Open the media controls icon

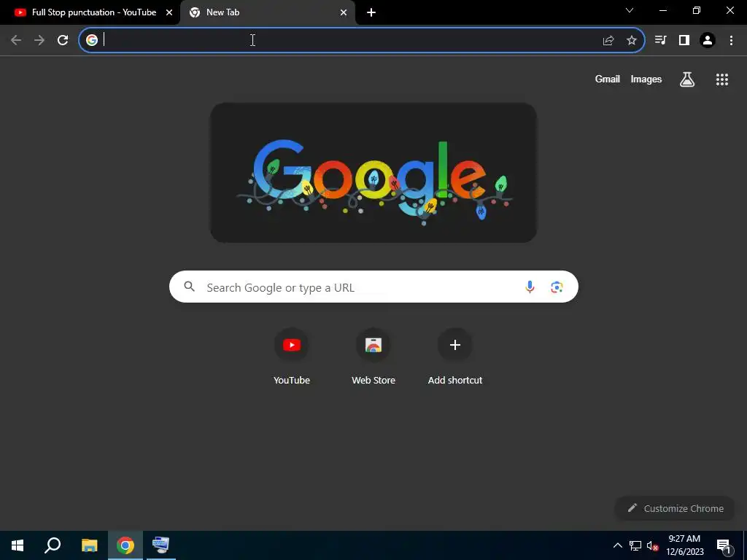(661, 40)
